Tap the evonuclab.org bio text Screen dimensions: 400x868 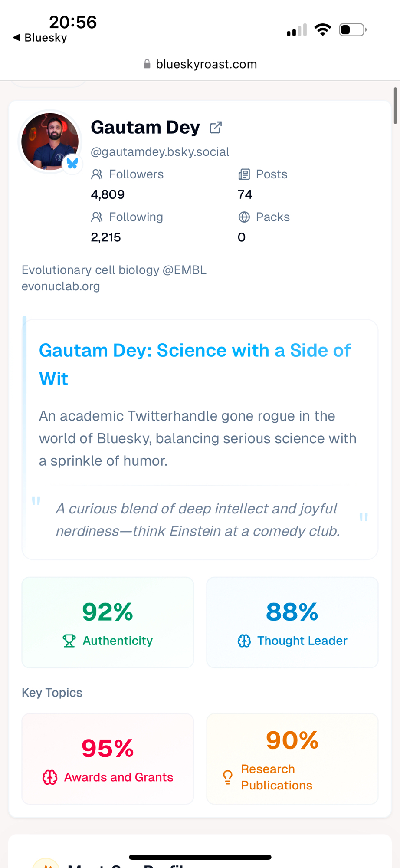click(x=61, y=286)
